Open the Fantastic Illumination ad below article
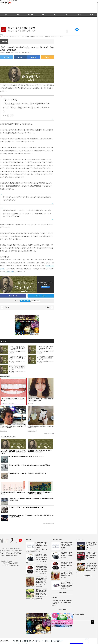Screen dimensions: 98x644 click(27, 325)
